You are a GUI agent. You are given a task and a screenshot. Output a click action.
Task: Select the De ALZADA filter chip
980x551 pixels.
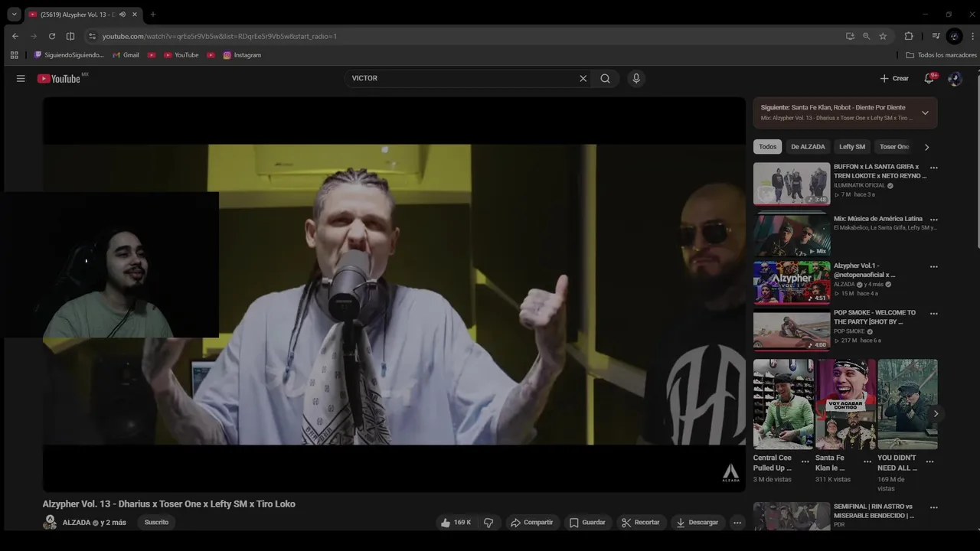click(x=808, y=147)
